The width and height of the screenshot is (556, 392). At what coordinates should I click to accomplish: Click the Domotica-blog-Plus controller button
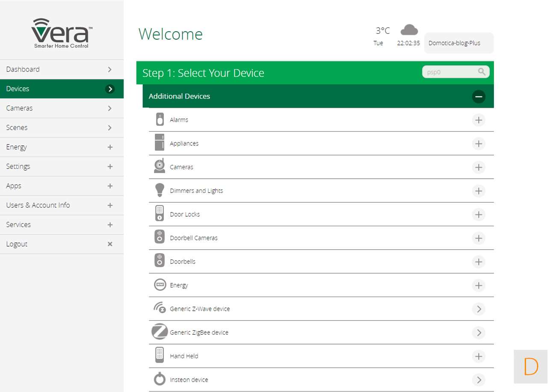pyautogui.click(x=458, y=43)
